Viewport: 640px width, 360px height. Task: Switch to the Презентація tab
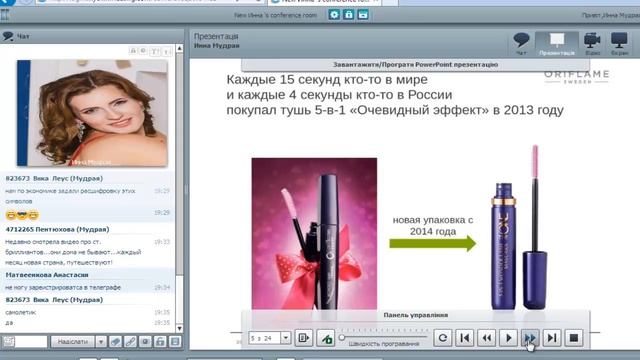pyautogui.click(x=557, y=44)
